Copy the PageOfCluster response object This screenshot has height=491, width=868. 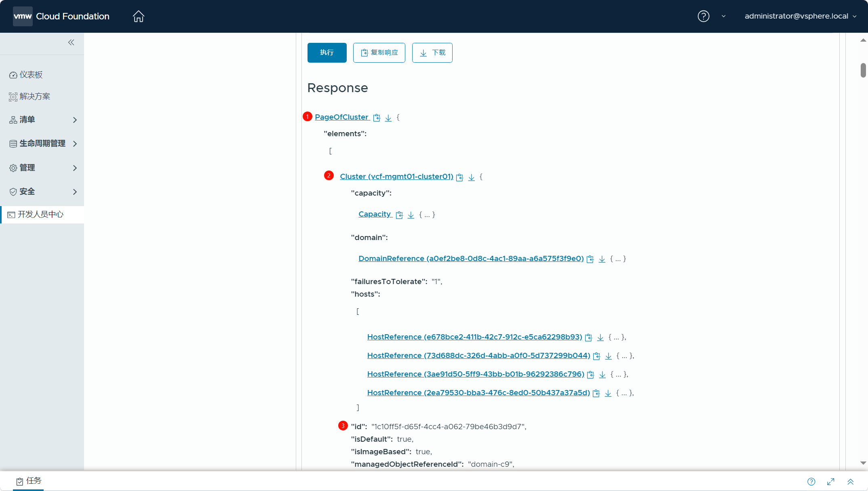pos(377,118)
